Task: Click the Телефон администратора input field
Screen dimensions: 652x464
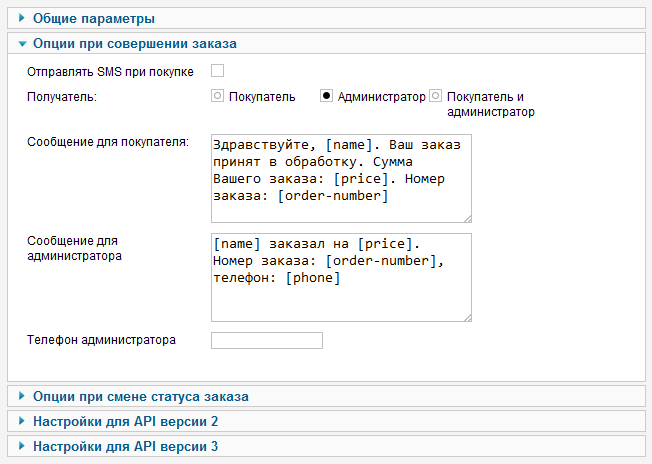Action: pos(267,341)
